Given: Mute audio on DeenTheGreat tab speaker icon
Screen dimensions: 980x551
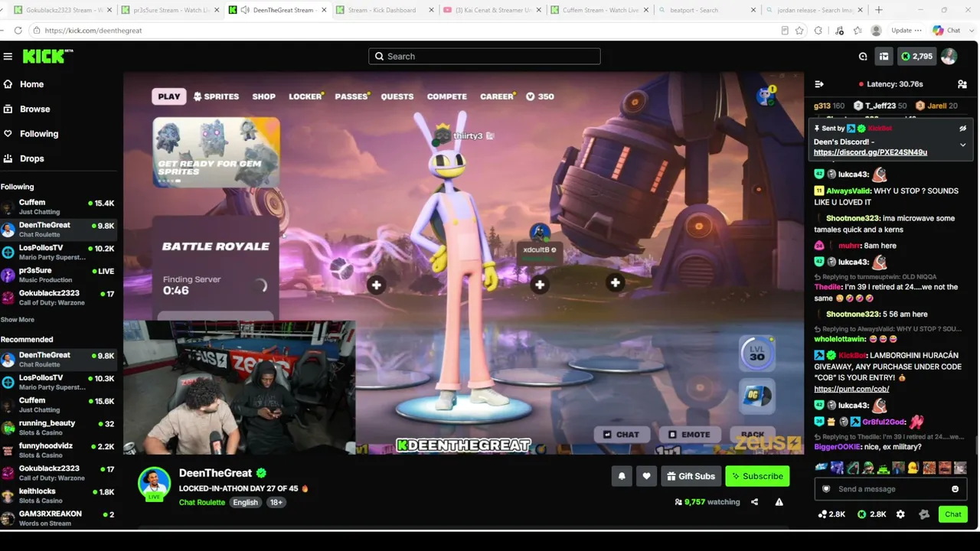Looking at the screenshot, I should [245, 10].
